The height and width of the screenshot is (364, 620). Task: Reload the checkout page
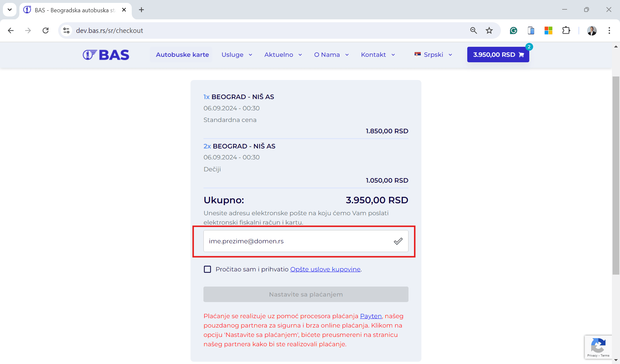[46, 30]
